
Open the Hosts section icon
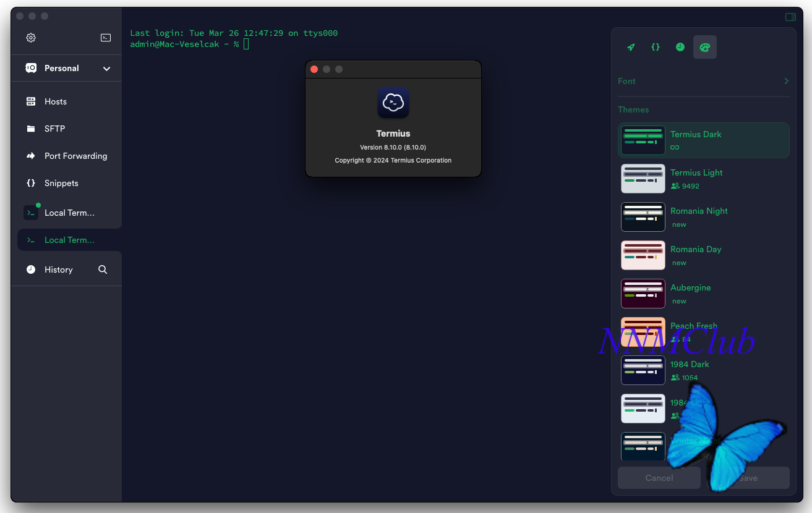(x=31, y=101)
